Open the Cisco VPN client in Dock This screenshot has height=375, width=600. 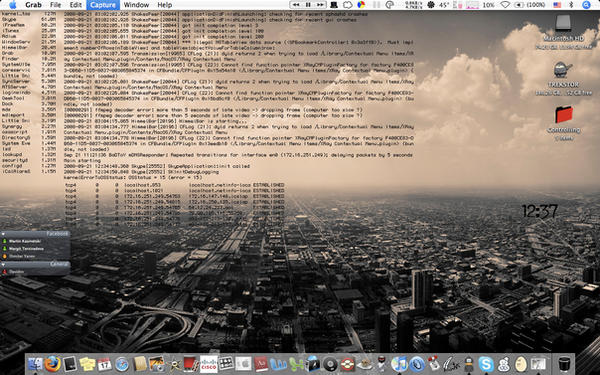209,364
